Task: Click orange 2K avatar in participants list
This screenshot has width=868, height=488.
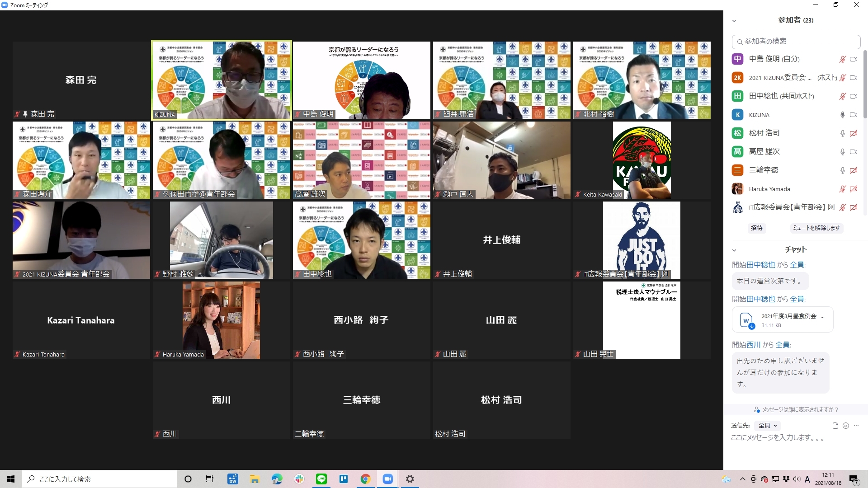Action: tap(737, 78)
